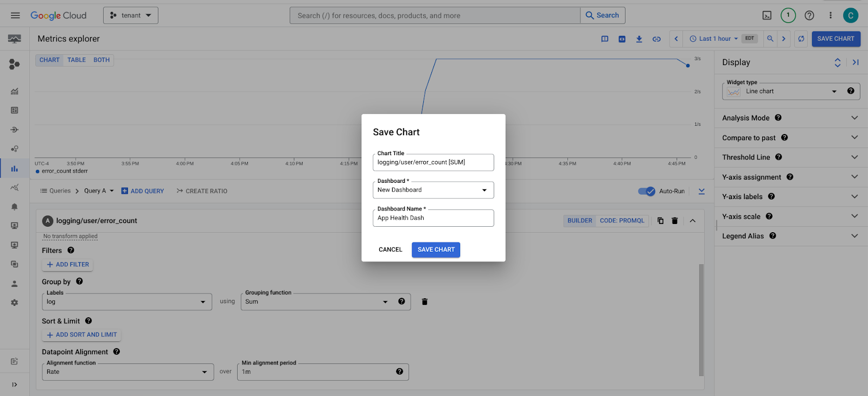868x396 pixels.
Task: Click ADD QUERY button
Action: [x=143, y=191]
